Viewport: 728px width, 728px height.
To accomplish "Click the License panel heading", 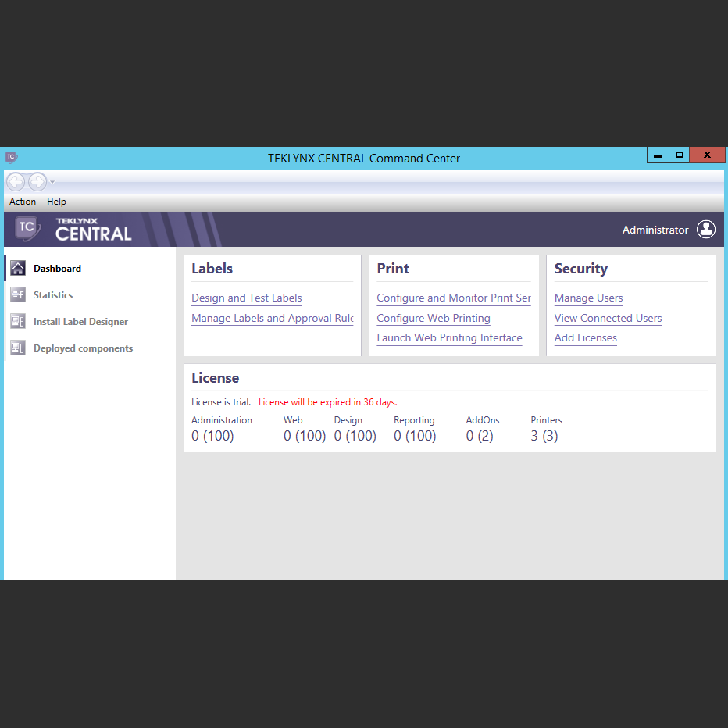I will (216, 378).
